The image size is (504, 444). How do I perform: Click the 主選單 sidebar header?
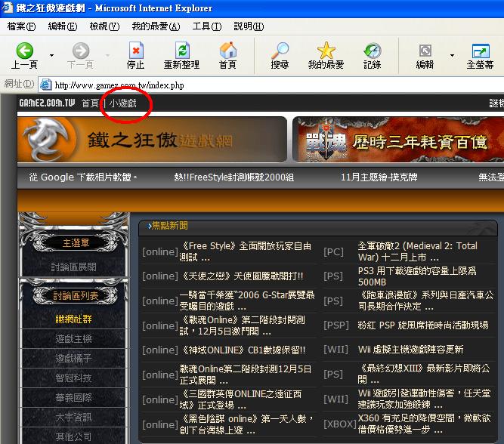[76, 243]
